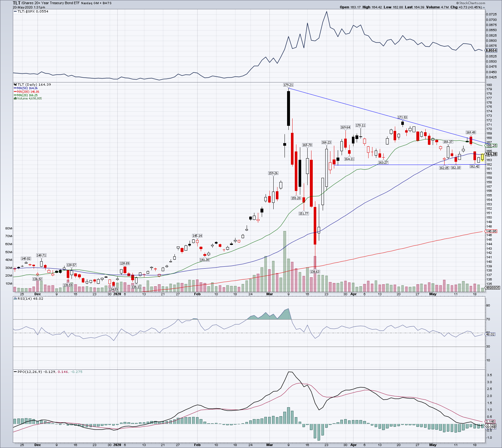Click the 168.49 high price label
Image resolution: width=502 pixels, height=448 pixels.
coord(471,133)
